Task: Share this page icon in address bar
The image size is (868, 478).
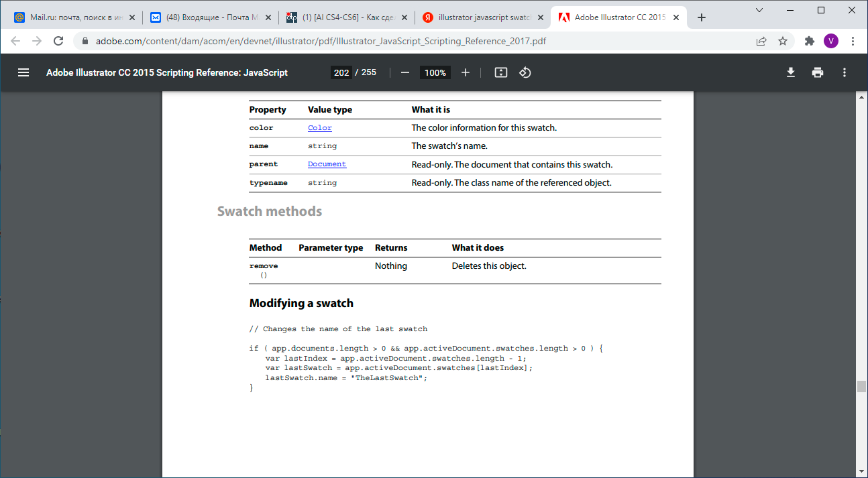Action: (x=761, y=41)
